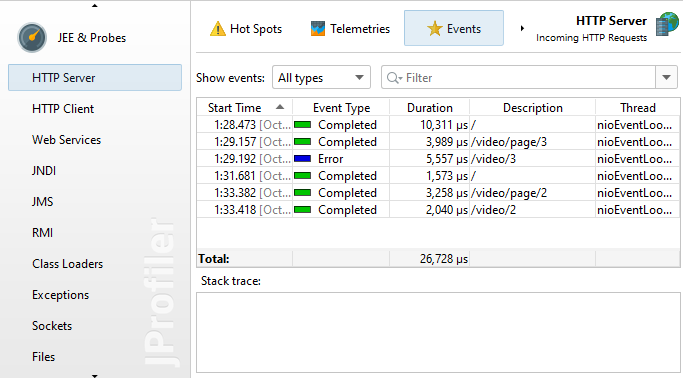Select HTTP Server probe in sidebar
This screenshot has height=378, width=683.
[95, 78]
